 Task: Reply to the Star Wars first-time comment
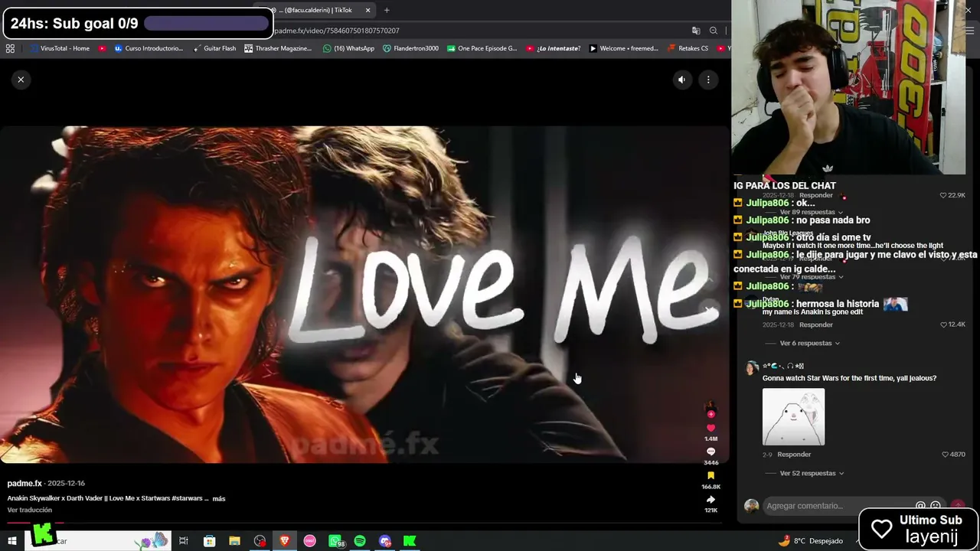pos(794,455)
